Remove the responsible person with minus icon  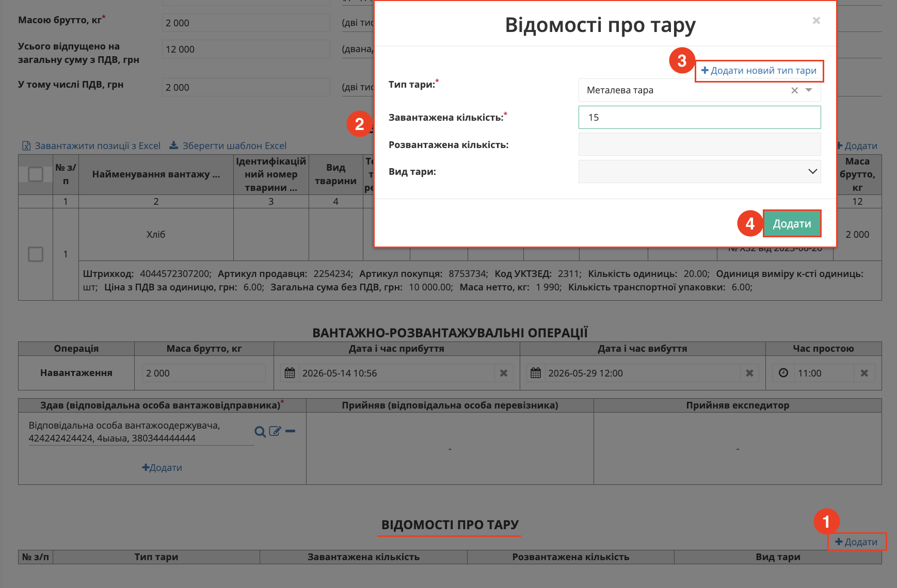(291, 431)
